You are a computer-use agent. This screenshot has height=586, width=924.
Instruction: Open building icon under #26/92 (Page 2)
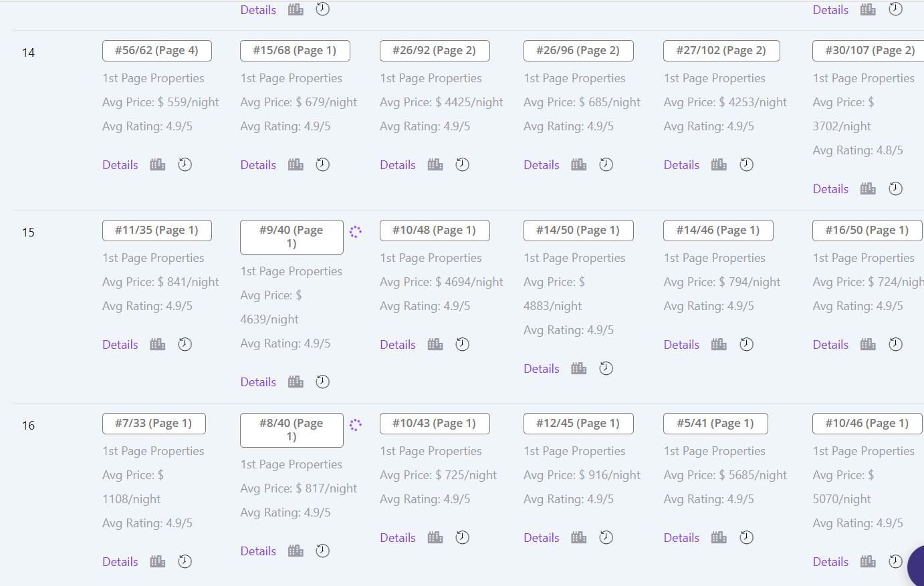pyautogui.click(x=435, y=164)
